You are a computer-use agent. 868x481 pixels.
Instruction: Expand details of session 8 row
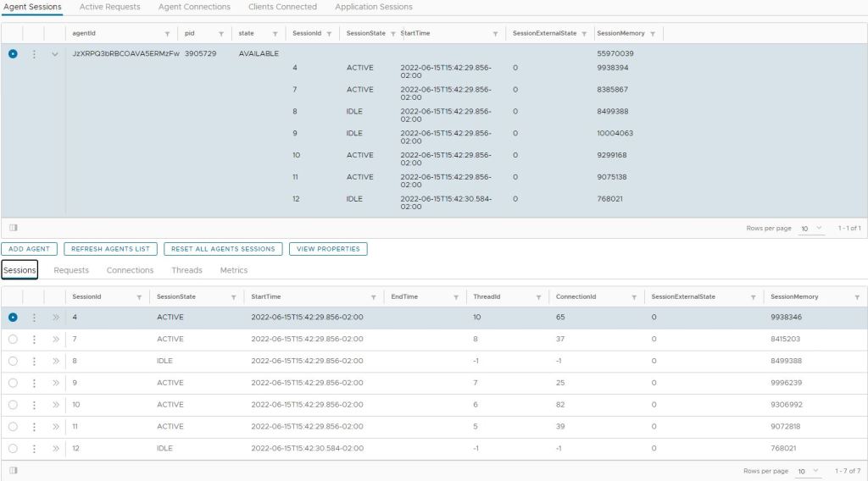[x=55, y=361]
